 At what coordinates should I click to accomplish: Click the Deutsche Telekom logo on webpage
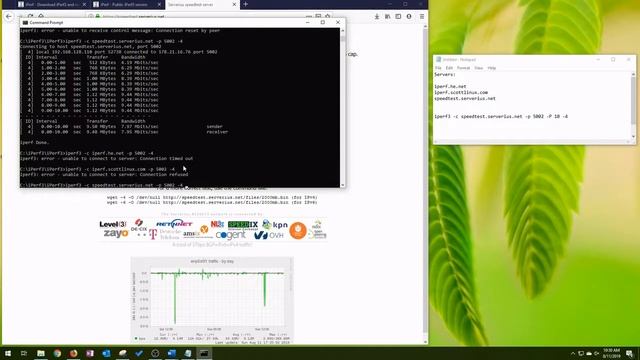coord(165,234)
